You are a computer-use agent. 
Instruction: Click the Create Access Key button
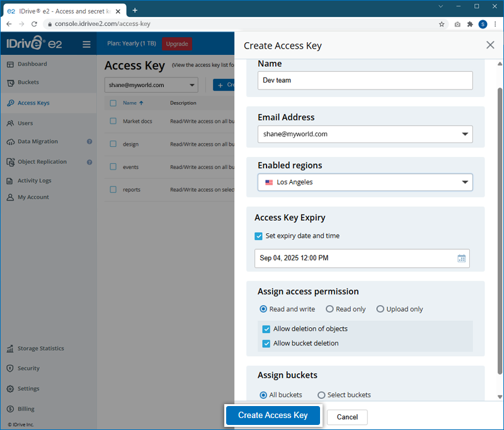(273, 415)
